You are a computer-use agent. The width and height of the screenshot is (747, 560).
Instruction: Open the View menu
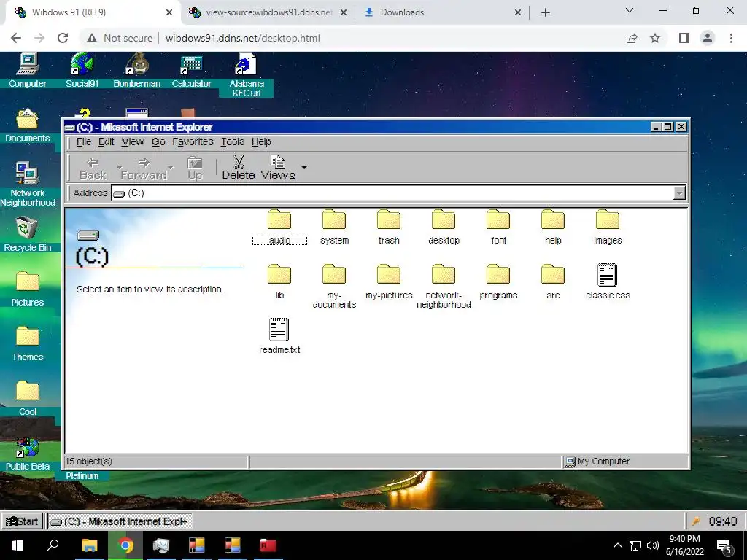click(x=133, y=142)
